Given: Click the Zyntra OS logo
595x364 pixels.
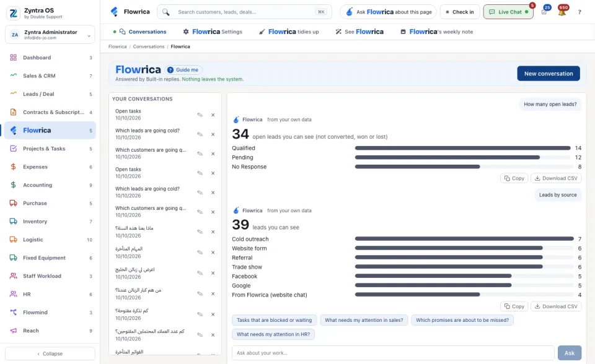Looking at the screenshot, I should [x=13, y=13].
